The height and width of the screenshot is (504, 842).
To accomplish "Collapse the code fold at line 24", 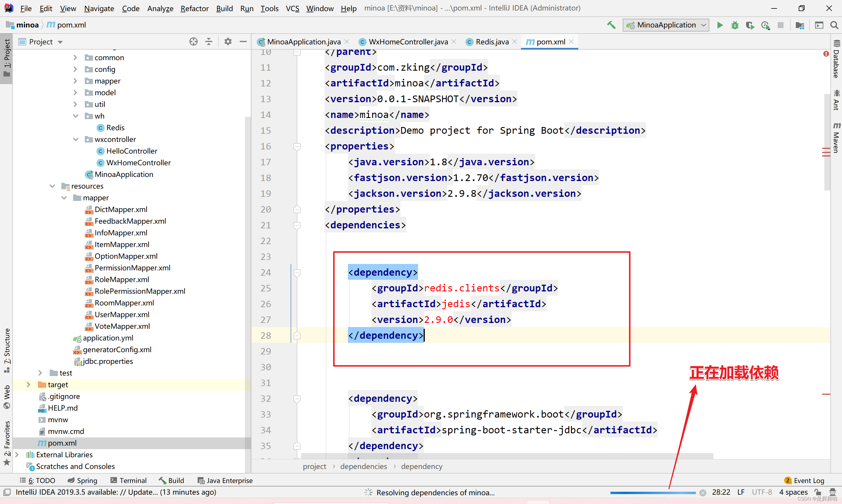I will tap(297, 272).
